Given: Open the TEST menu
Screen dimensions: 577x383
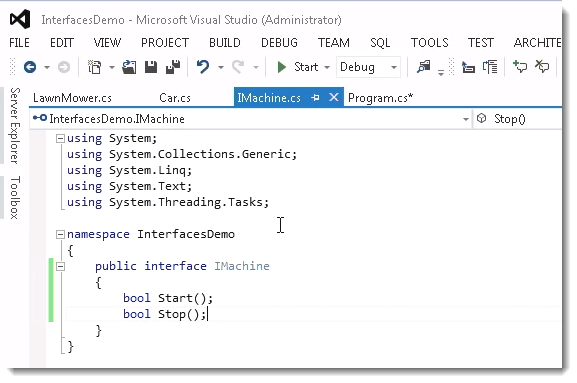Looking at the screenshot, I should [481, 43].
